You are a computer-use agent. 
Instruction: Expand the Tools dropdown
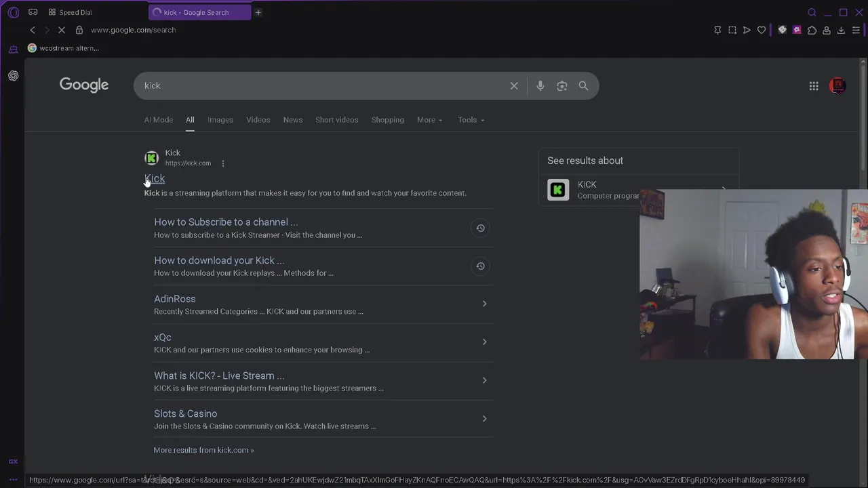coord(471,120)
